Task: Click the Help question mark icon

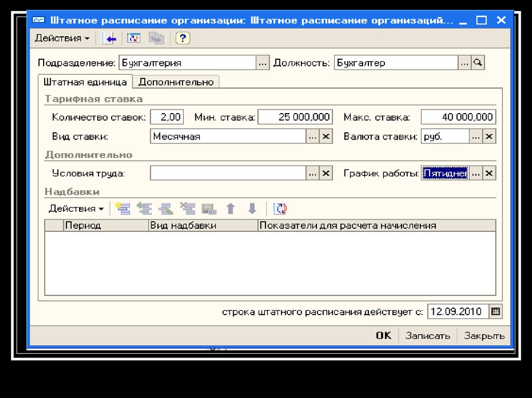Action: coord(183,38)
